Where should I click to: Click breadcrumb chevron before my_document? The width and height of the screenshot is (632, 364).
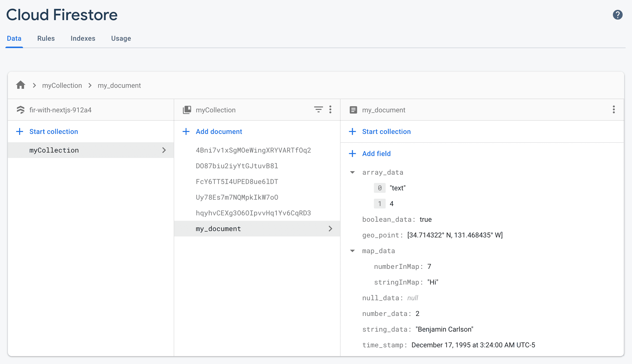pyautogui.click(x=90, y=86)
